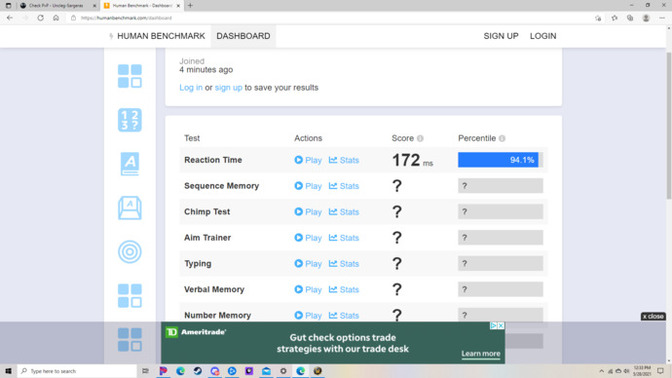
Task: Play the Reaction Time test
Action: [x=308, y=160]
